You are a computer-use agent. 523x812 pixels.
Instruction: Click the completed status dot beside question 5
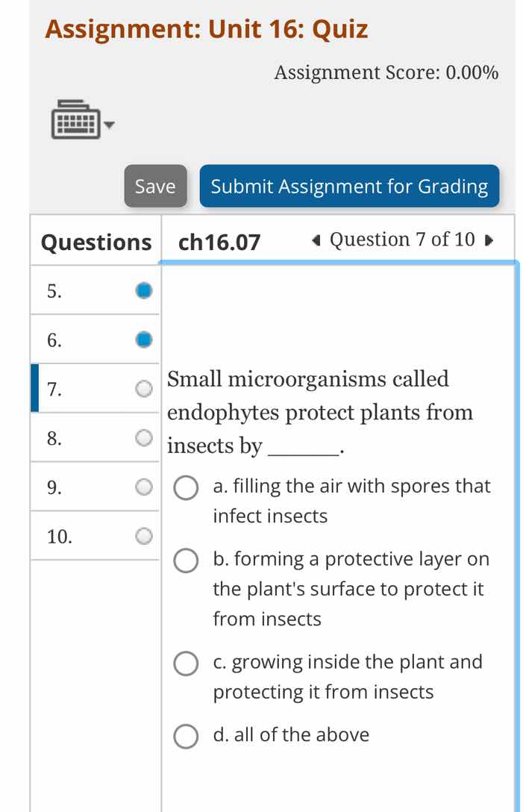[x=145, y=290]
